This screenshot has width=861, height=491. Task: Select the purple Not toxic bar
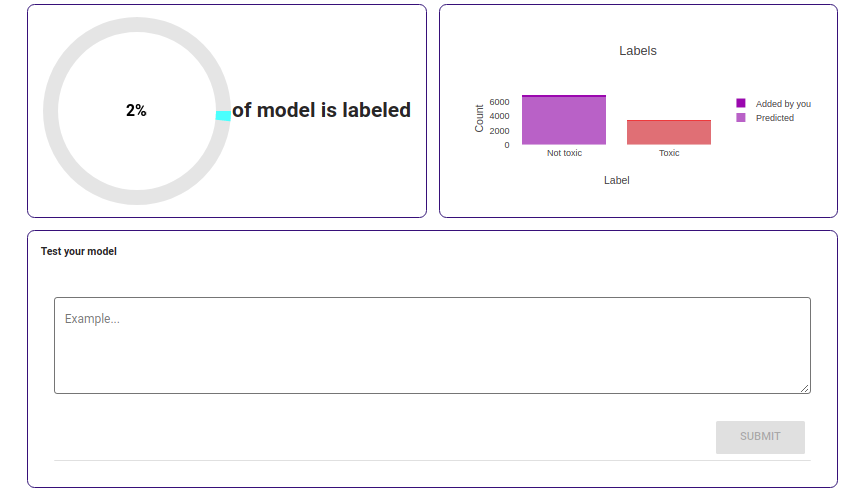coord(564,122)
